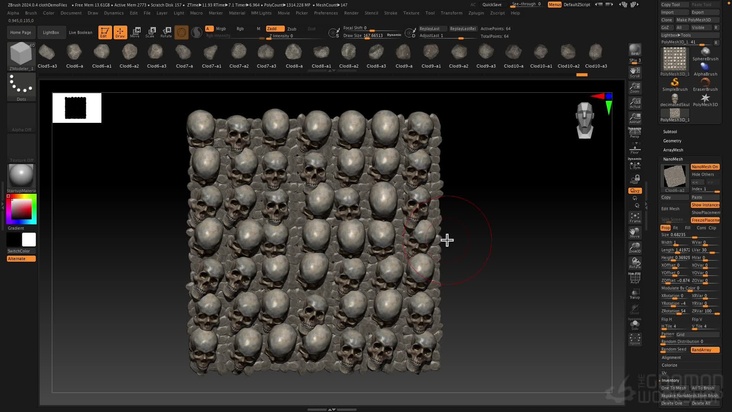Image resolution: width=732 pixels, height=412 pixels.
Task: Collapse the Inventory subsection
Action: pyautogui.click(x=670, y=380)
